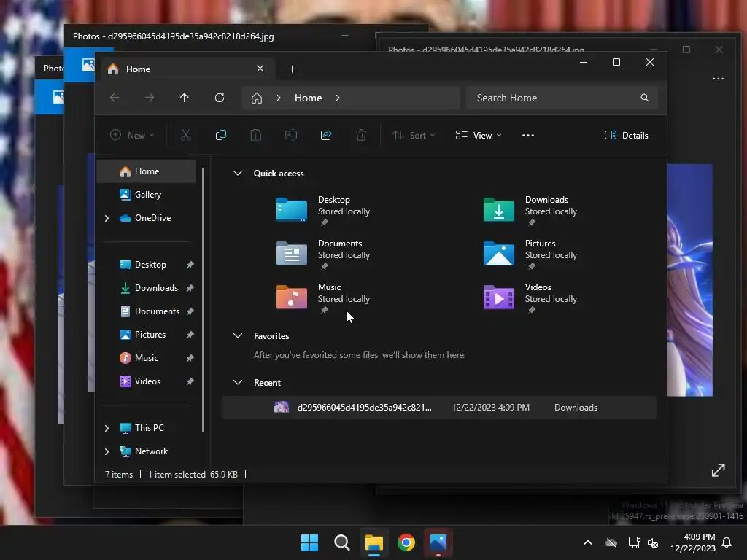Expand the OneDrive tree node
Viewport: 747px width, 560px height.
click(x=107, y=218)
